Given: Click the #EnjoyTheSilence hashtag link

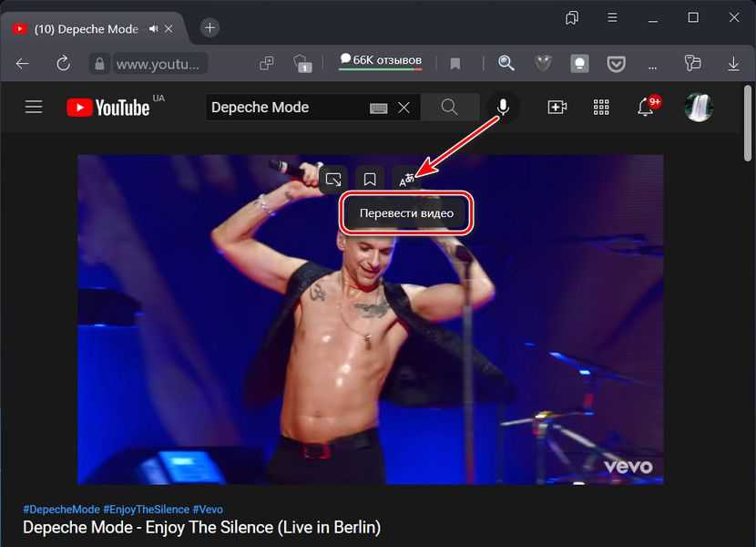Looking at the screenshot, I should point(146,509).
